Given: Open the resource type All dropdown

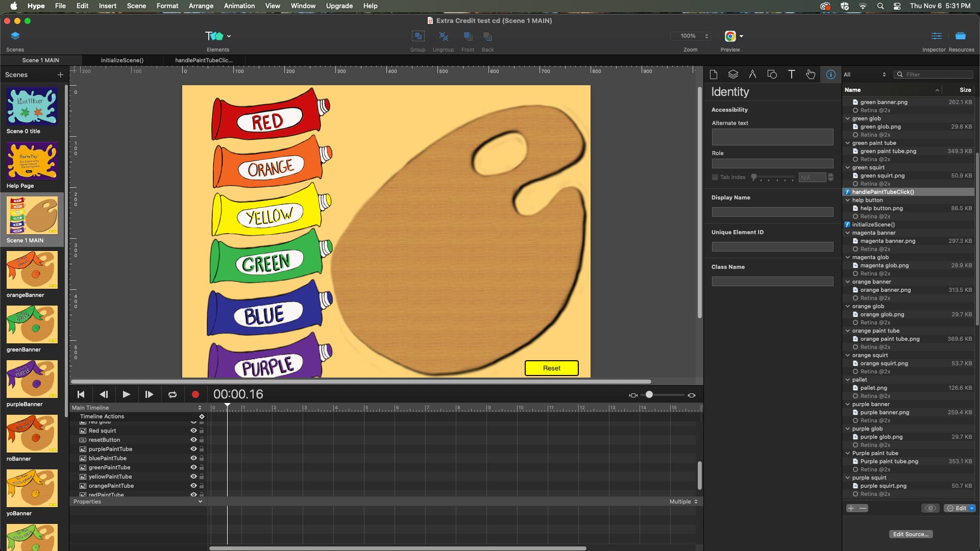Looking at the screenshot, I should (x=865, y=74).
